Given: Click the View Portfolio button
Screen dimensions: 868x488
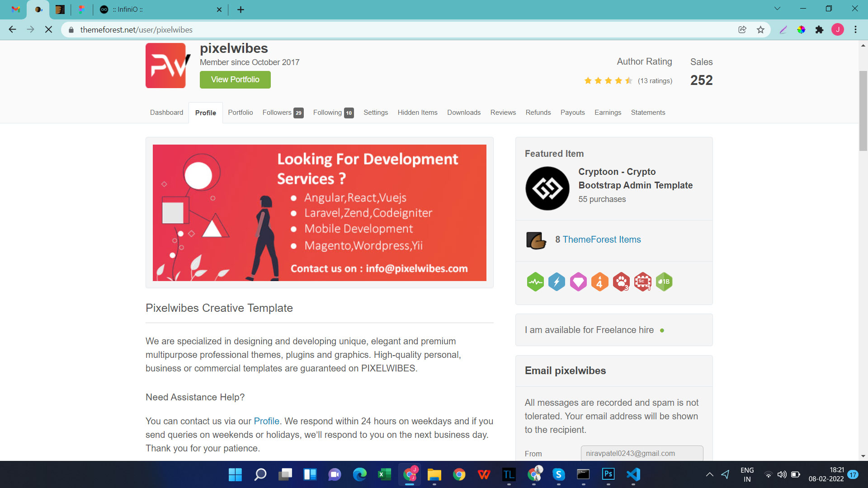Looking at the screenshot, I should [x=235, y=80].
